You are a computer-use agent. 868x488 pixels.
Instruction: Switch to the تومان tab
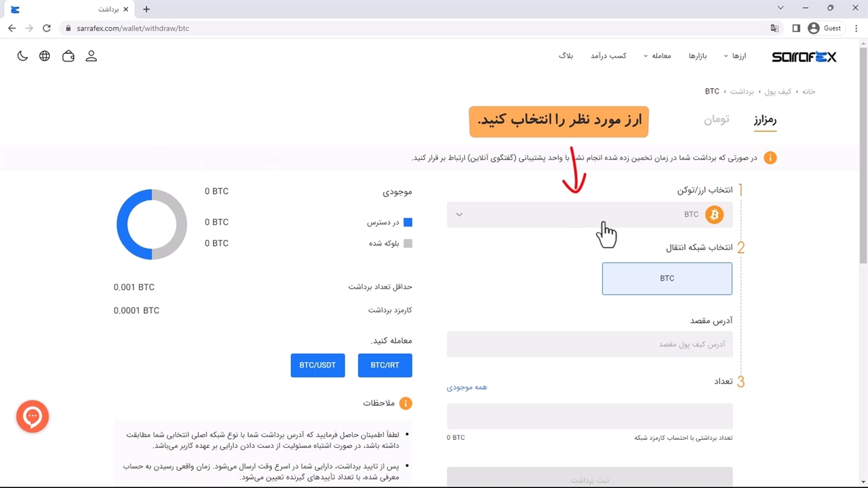coord(716,120)
